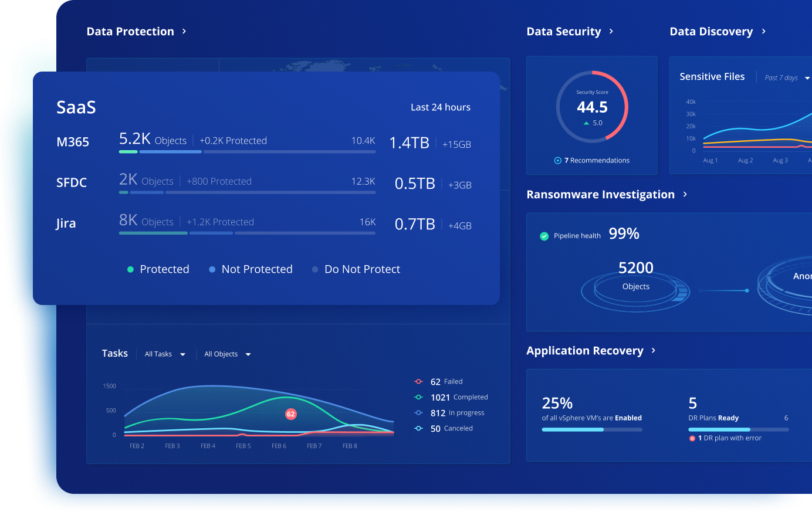
Task: Click the Recommendations target icon
Action: coord(558,161)
